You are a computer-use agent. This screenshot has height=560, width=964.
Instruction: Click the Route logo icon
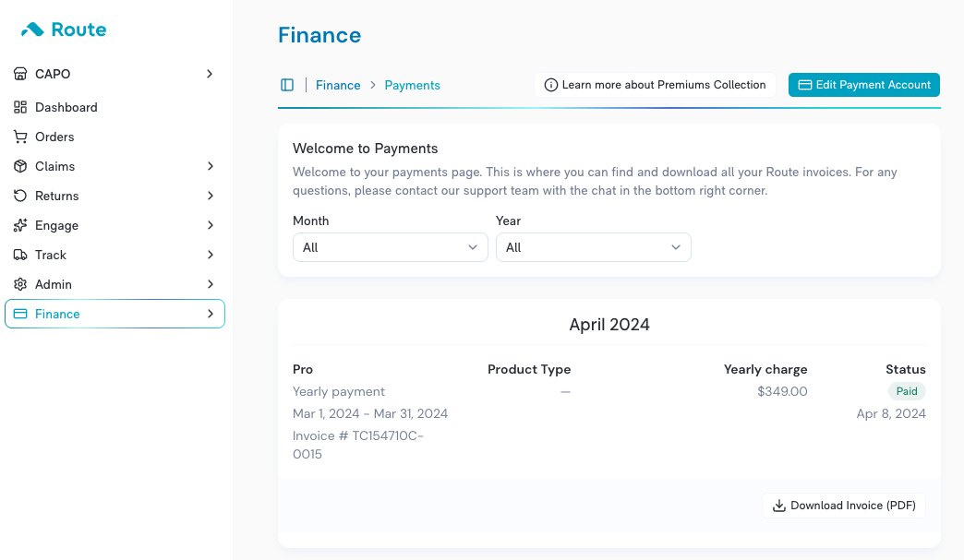tap(32, 30)
